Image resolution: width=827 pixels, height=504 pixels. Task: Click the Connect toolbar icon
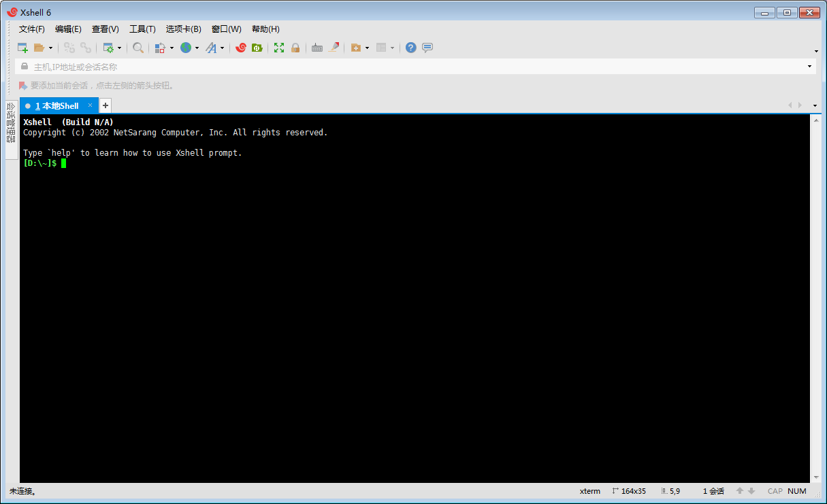69,48
